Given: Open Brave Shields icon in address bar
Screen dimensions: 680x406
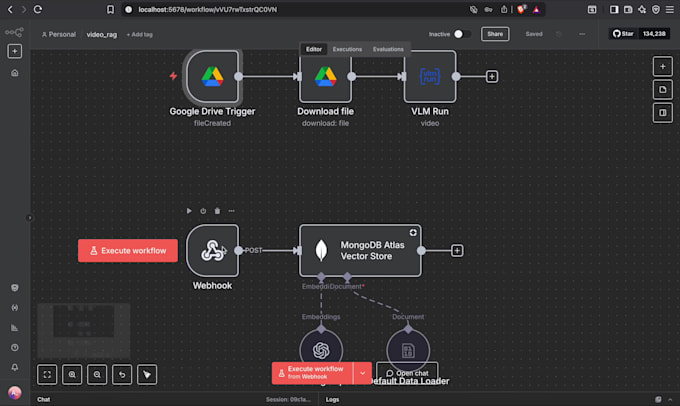Looking at the screenshot, I should [521, 10].
